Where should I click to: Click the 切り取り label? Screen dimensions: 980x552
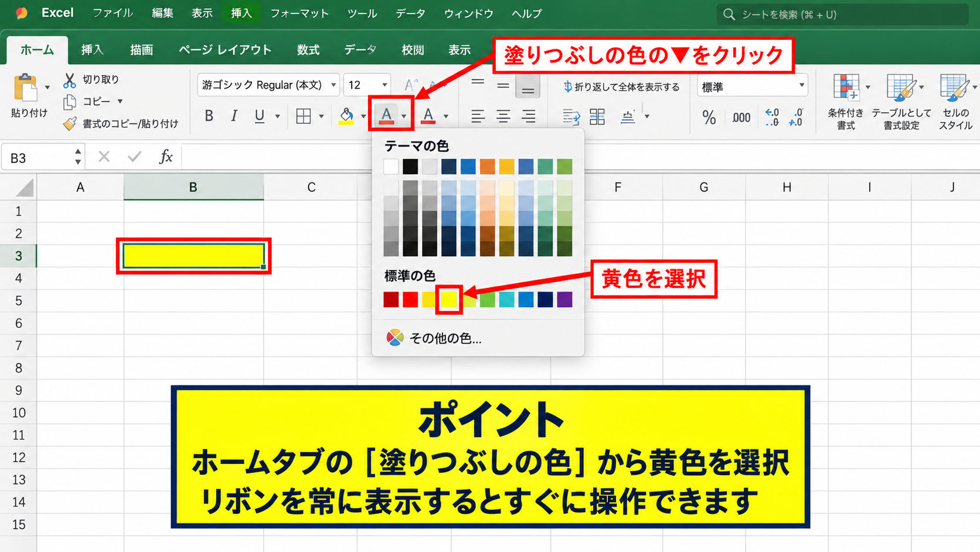101,79
